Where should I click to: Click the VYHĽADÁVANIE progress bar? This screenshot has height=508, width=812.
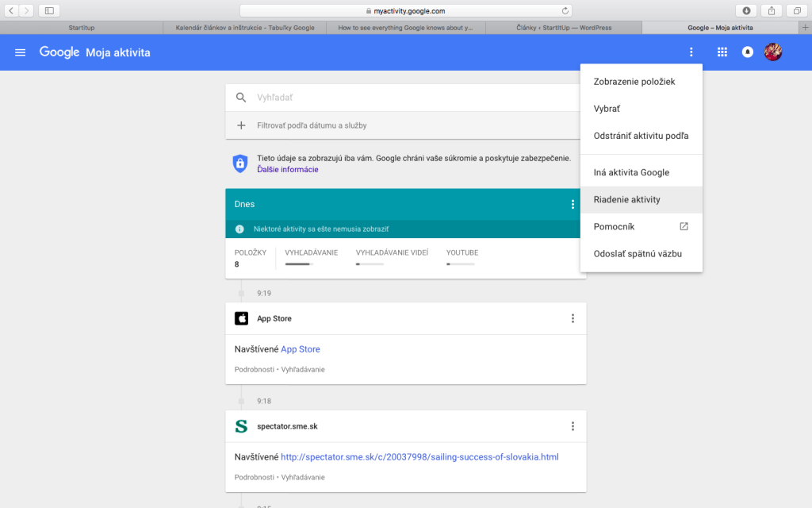(x=299, y=264)
